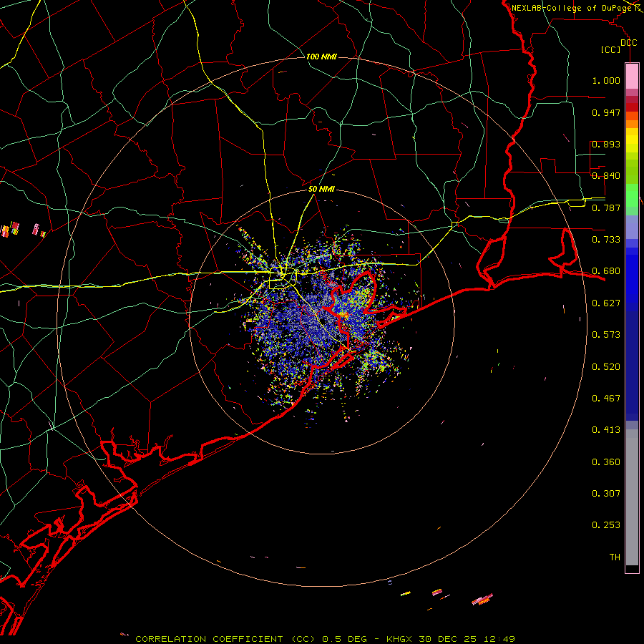Select the 0.627 scale value
644x644 pixels.
[x=606, y=303]
